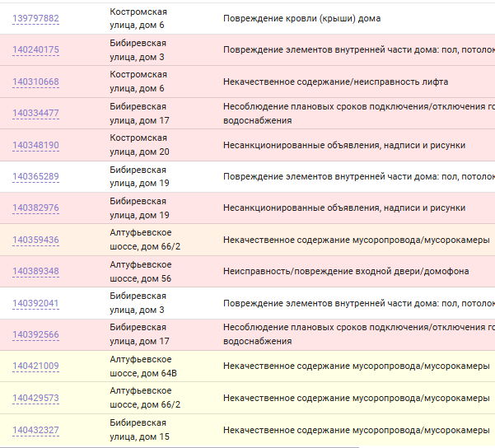Open request link 140348190
This screenshot has width=495, height=448.
35,145
